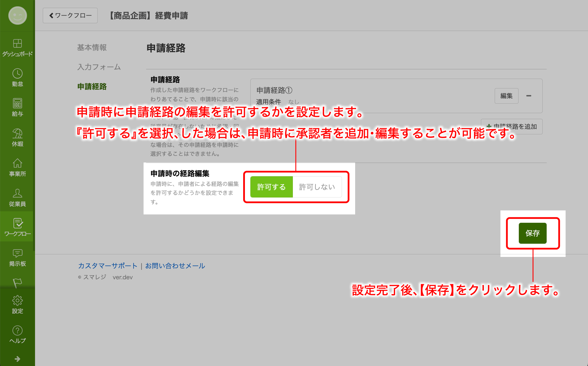The width and height of the screenshot is (588, 366).
Task: Click the smiley face logo avatar
Action: [x=18, y=15]
